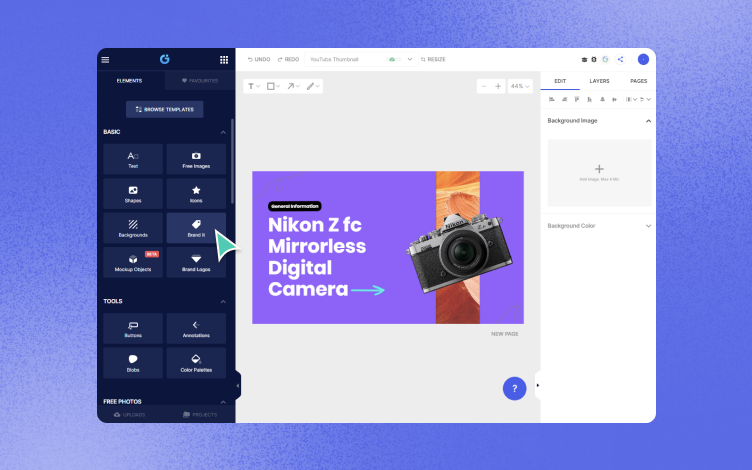Collapse the right panel arrow
The width and height of the screenshot is (752, 470).
(538, 385)
